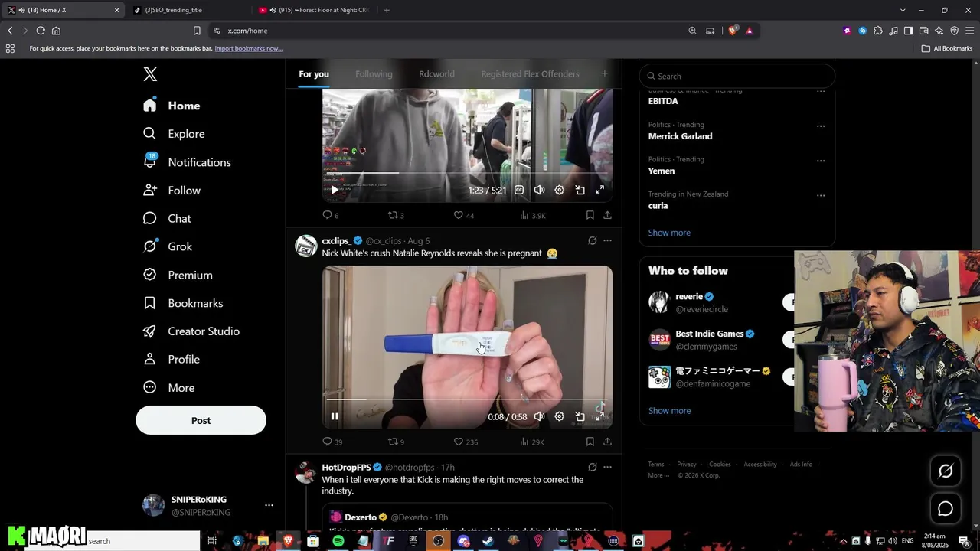Viewport: 980px width, 551px height.
Task: Open the cxclips_ profile name
Action: (336, 241)
